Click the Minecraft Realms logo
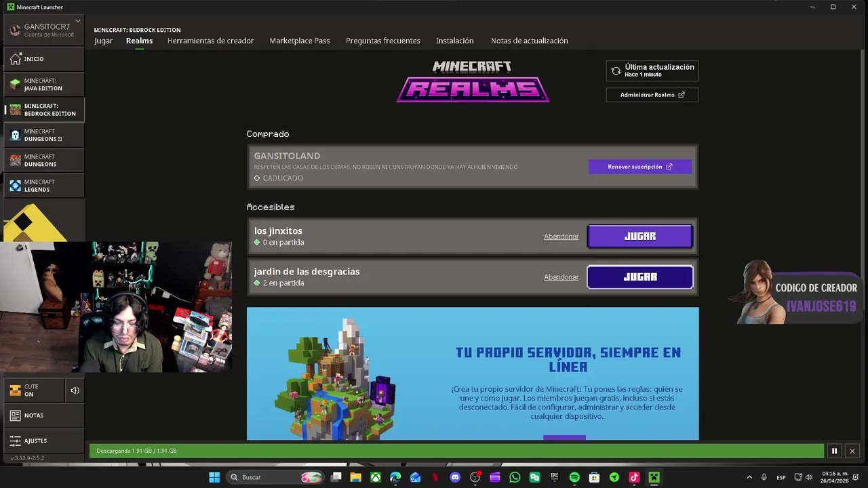 pos(473,81)
